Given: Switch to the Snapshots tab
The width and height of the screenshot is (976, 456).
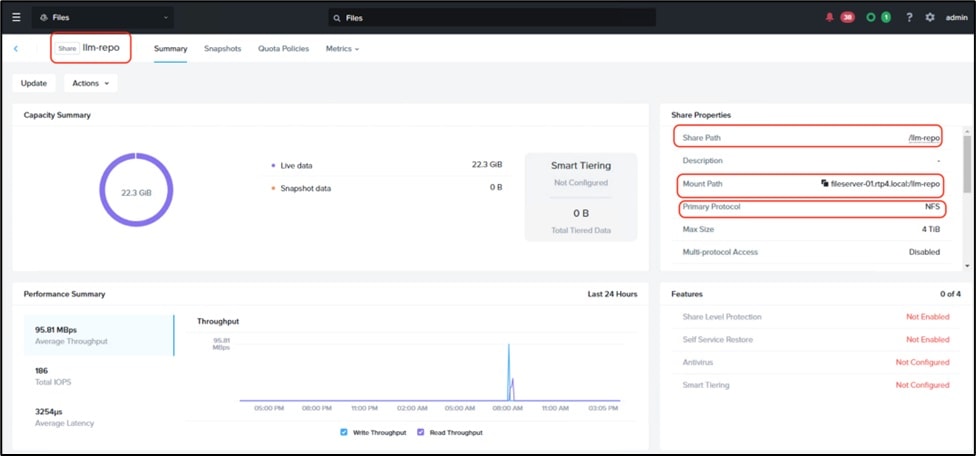Looking at the screenshot, I should coord(222,49).
